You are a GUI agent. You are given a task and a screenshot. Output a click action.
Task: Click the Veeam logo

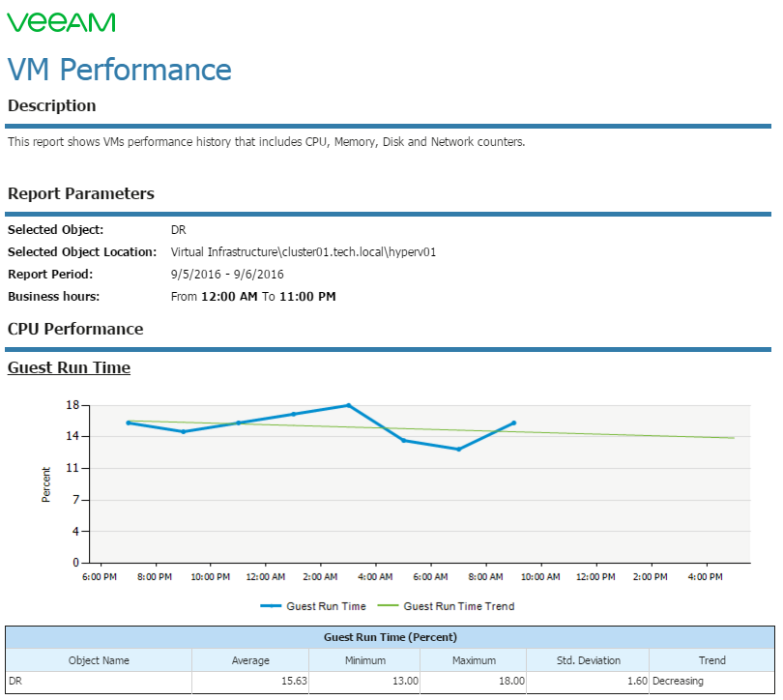61,22
